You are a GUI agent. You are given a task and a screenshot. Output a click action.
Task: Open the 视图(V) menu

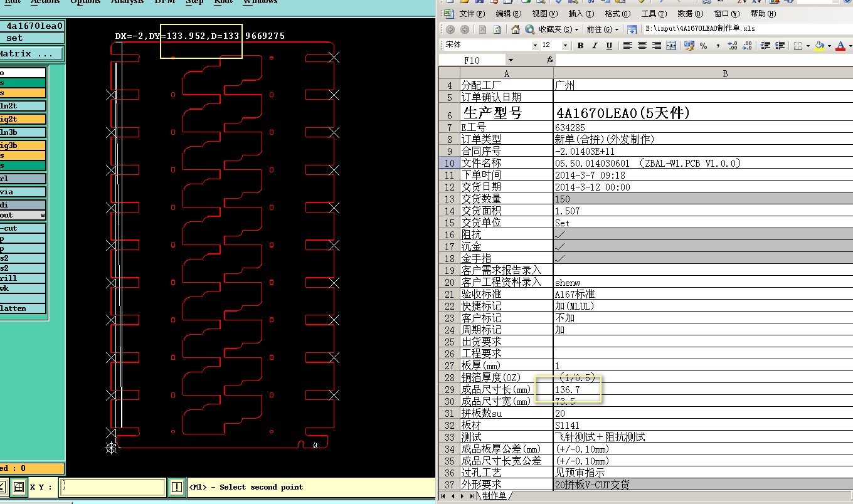pyautogui.click(x=544, y=14)
